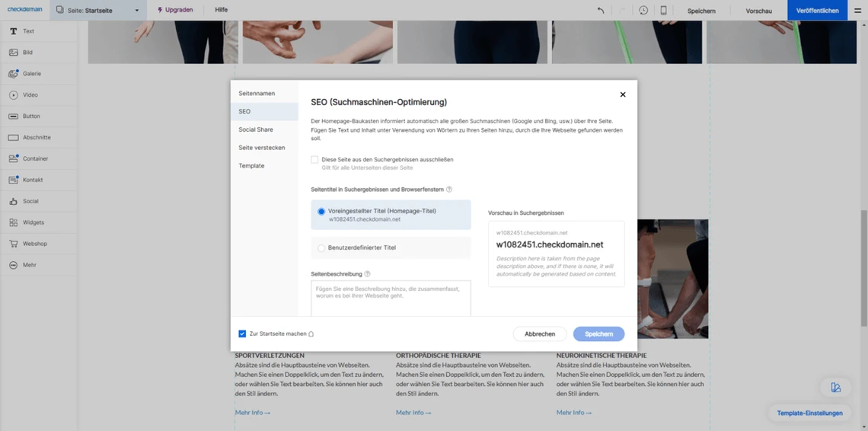Open the Hilfe menu
This screenshot has width=868, height=431.
(222, 10)
